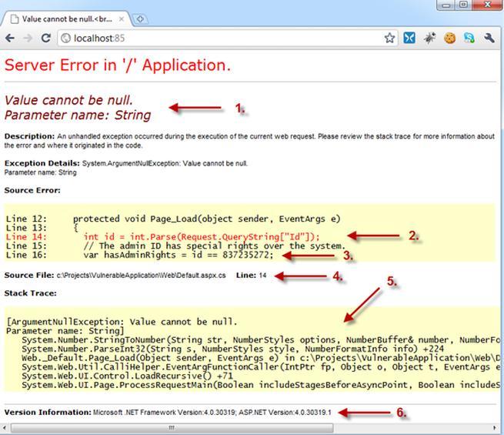Click 'System.ArgumentNullException' text
Screen dimensions: 504x435
[131, 163]
